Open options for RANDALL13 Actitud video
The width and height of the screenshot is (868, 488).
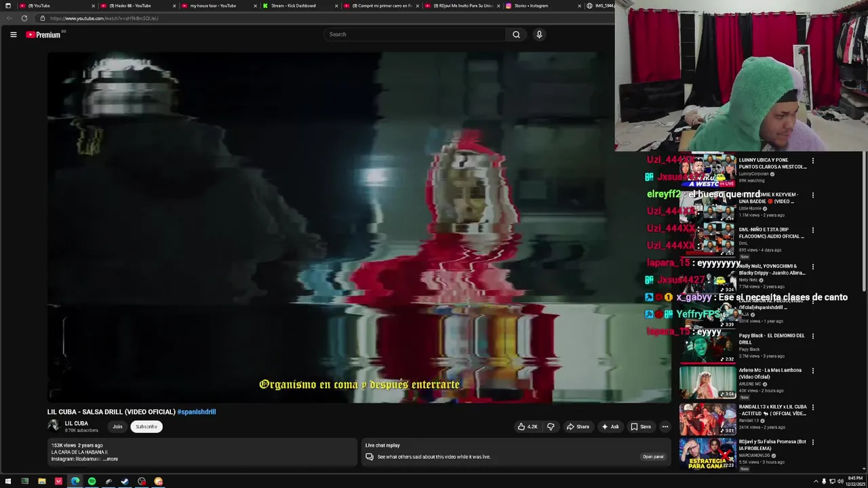pyautogui.click(x=813, y=407)
